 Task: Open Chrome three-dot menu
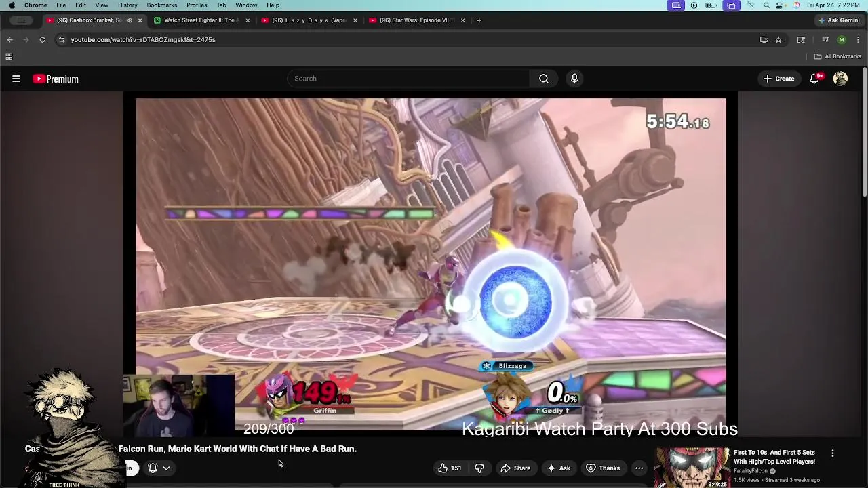[858, 39]
